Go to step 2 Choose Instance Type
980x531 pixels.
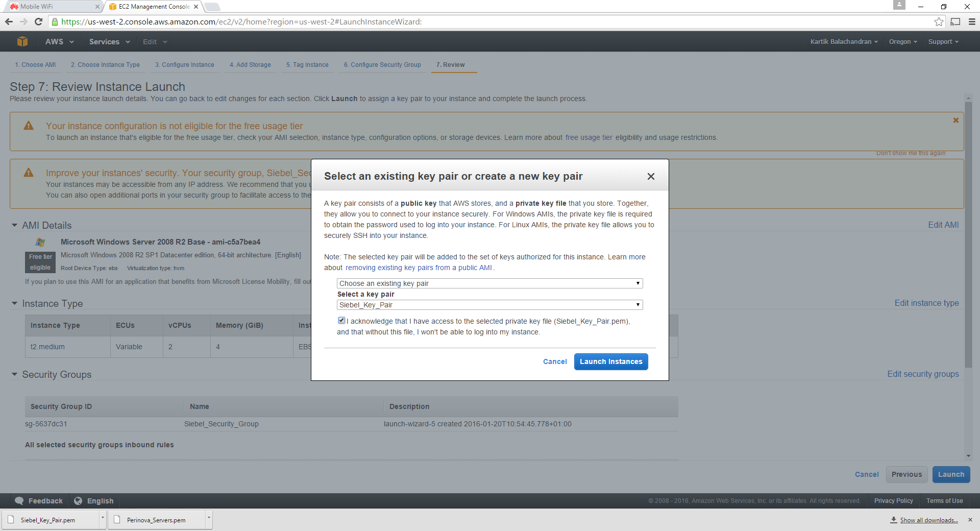coord(105,65)
